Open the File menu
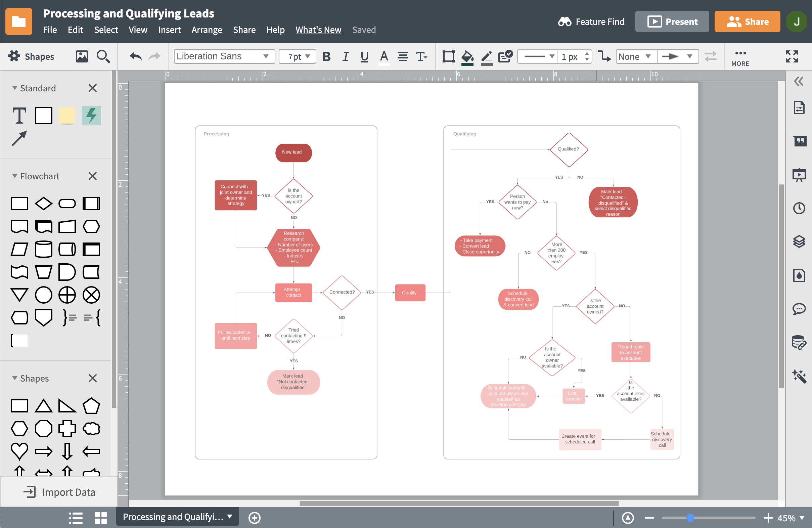The width and height of the screenshot is (812, 528). [50, 29]
